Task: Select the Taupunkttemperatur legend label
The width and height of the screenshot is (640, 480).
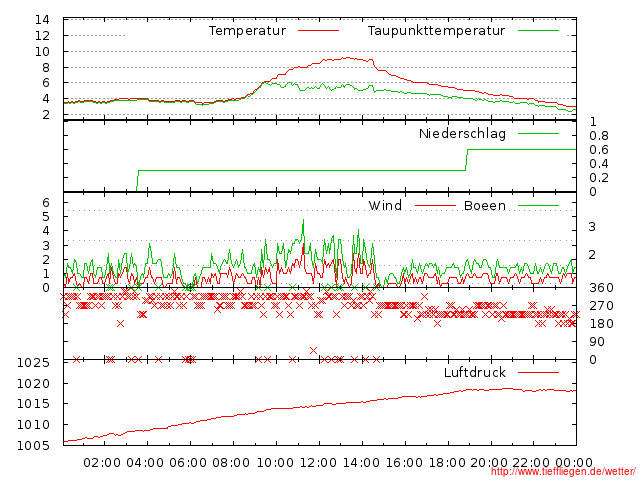Action: point(436,31)
